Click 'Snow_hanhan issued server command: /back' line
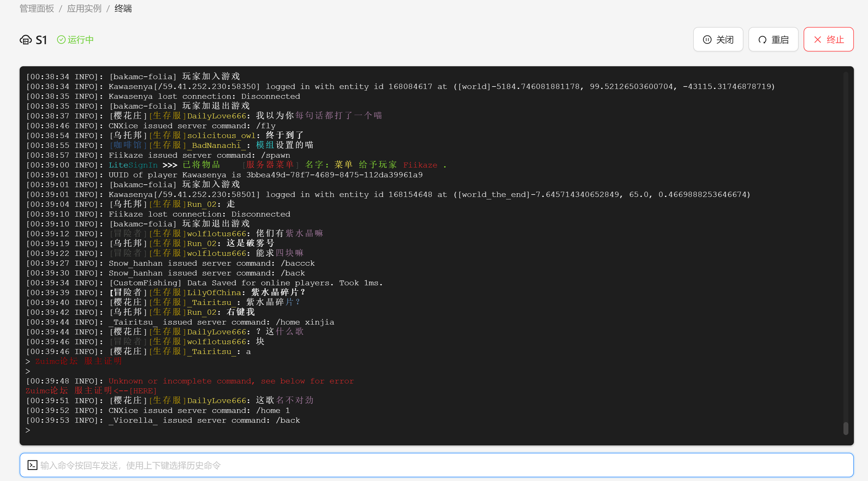868x481 pixels. click(165, 273)
